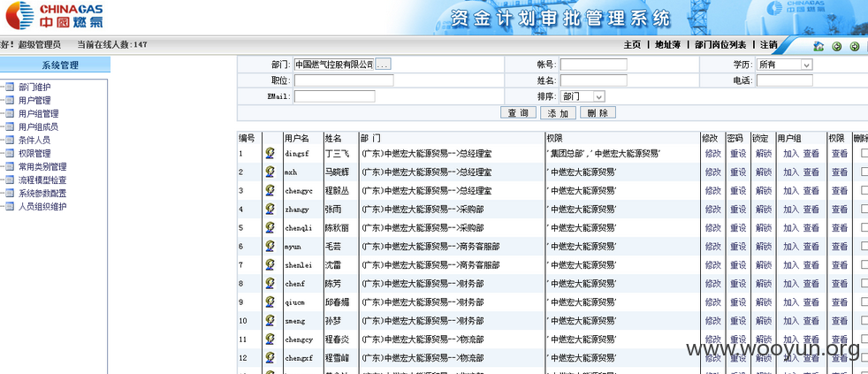Click the user icon in the shenlei row

[270, 265]
